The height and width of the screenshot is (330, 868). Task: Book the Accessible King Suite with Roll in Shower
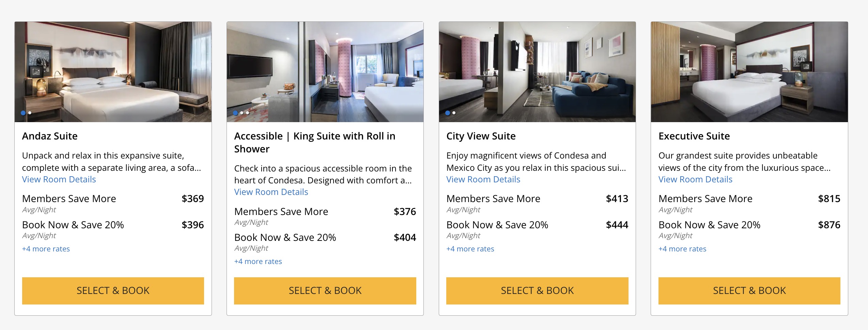pos(325,291)
